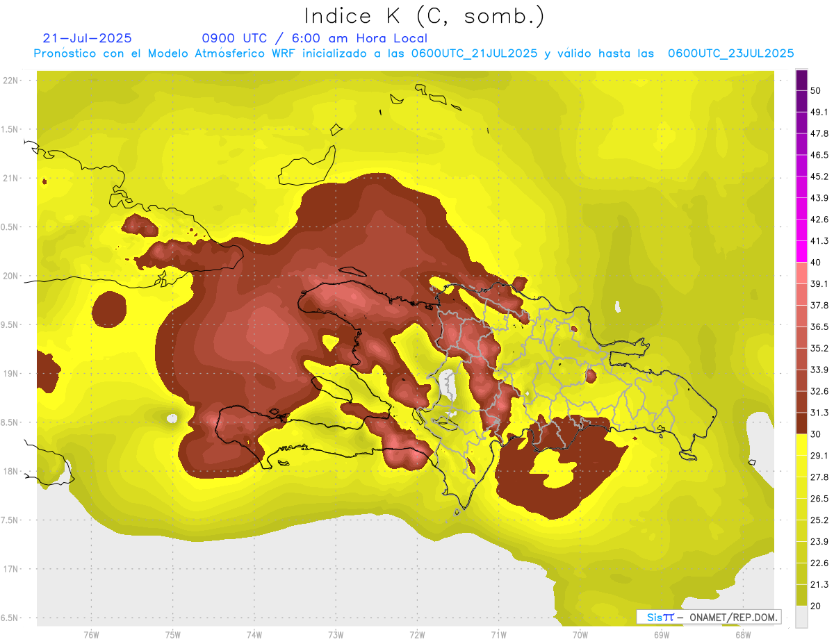Click '0900 UTC / 6:00 am Hora Local'
The height and width of the screenshot is (644, 834).
click(315, 38)
